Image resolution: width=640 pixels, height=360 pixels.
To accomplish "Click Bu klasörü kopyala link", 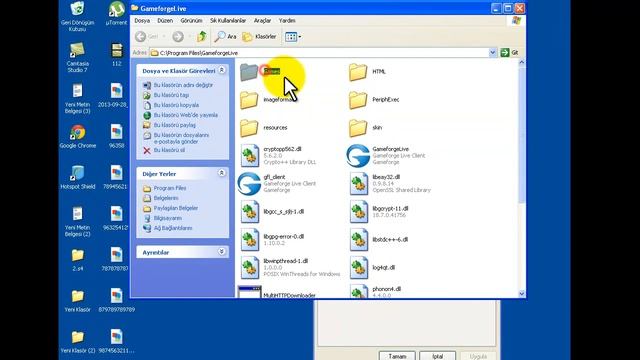I will pyautogui.click(x=176, y=105).
